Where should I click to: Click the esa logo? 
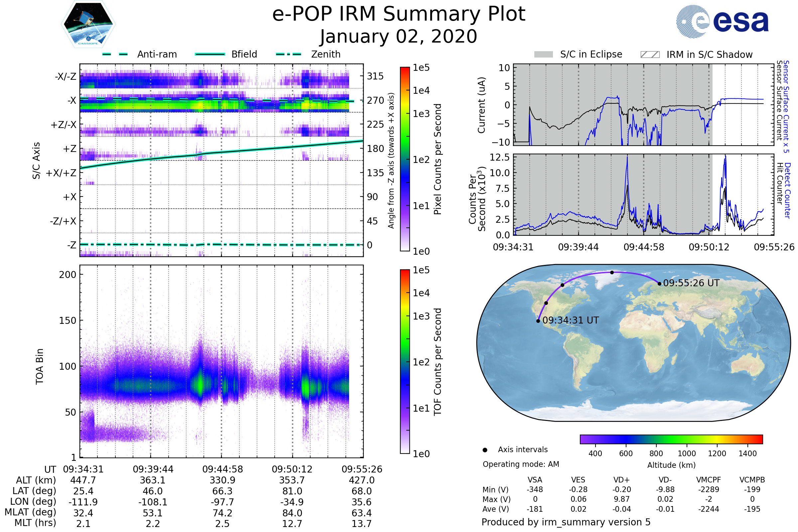coord(722,22)
